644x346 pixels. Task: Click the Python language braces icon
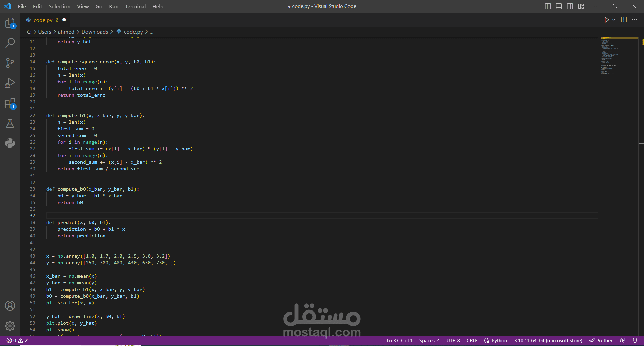(x=487, y=341)
